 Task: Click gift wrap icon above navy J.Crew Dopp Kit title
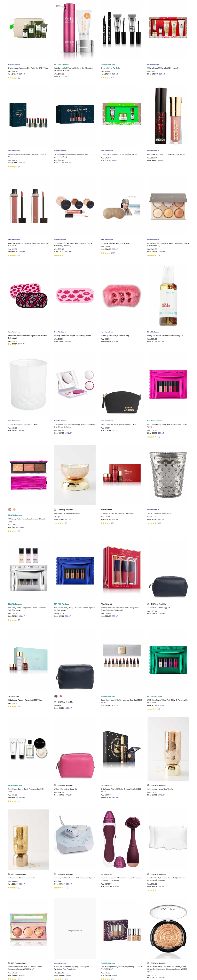pyautogui.click(x=149, y=604)
